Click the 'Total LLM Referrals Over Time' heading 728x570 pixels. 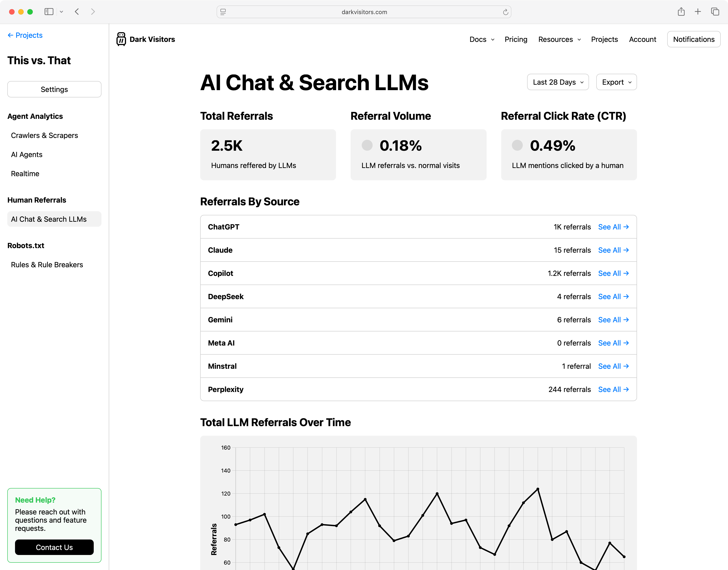(276, 422)
